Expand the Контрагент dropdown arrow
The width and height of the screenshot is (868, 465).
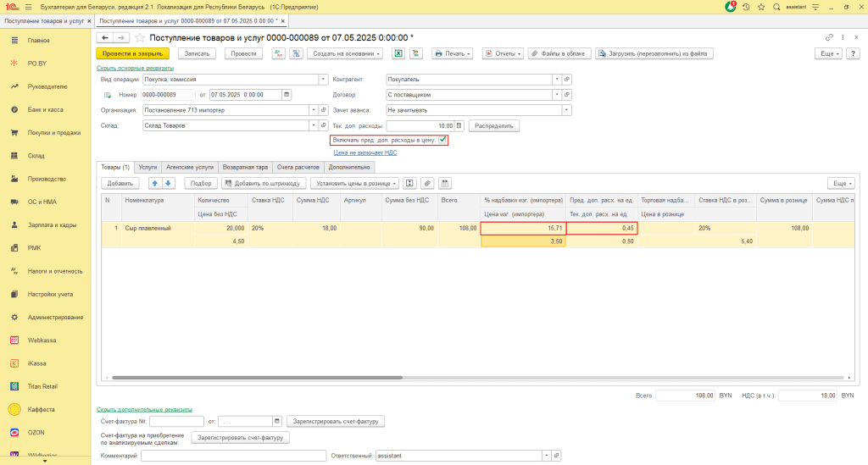[x=557, y=79]
